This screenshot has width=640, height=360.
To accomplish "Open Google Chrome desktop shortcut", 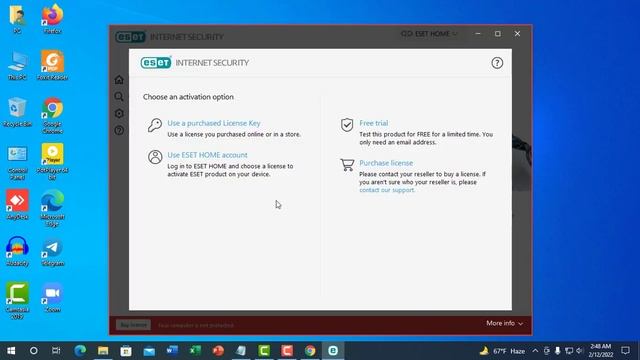I will pyautogui.click(x=52, y=115).
